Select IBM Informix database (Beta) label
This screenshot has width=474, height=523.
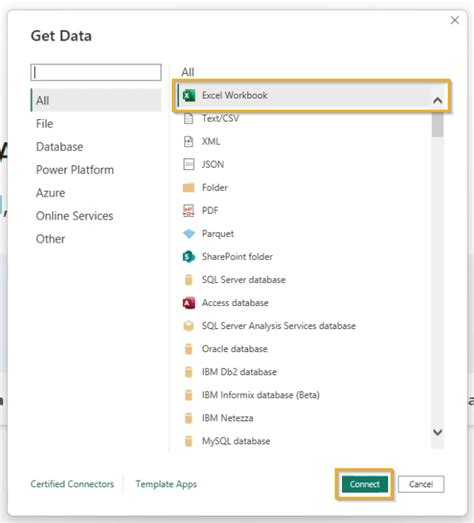pyautogui.click(x=261, y=395)
